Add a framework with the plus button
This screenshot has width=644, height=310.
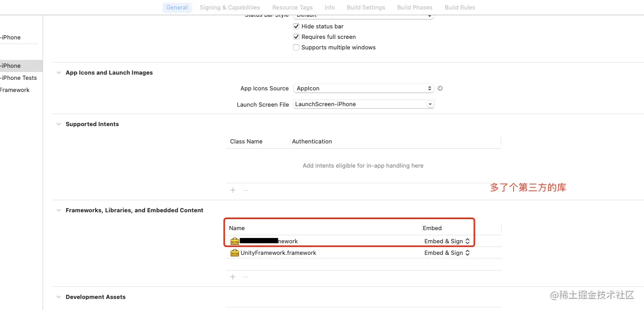(x=233, y=277)
